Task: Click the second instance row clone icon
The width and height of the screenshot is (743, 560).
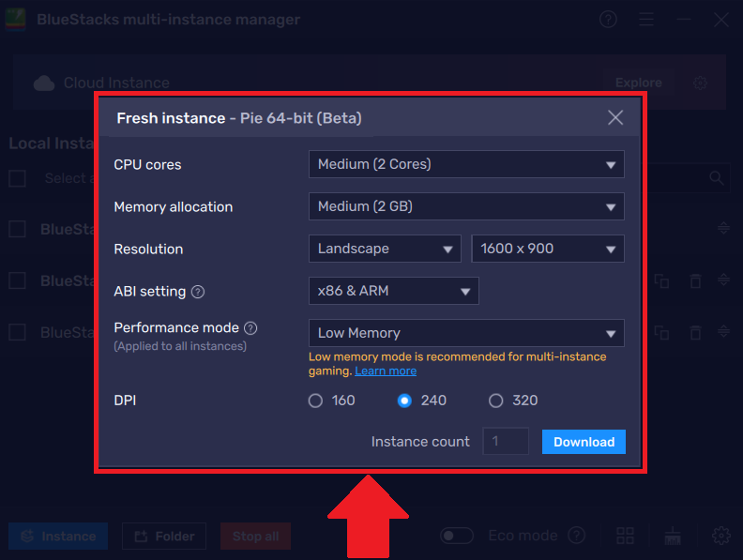Action: click(661, 281)
